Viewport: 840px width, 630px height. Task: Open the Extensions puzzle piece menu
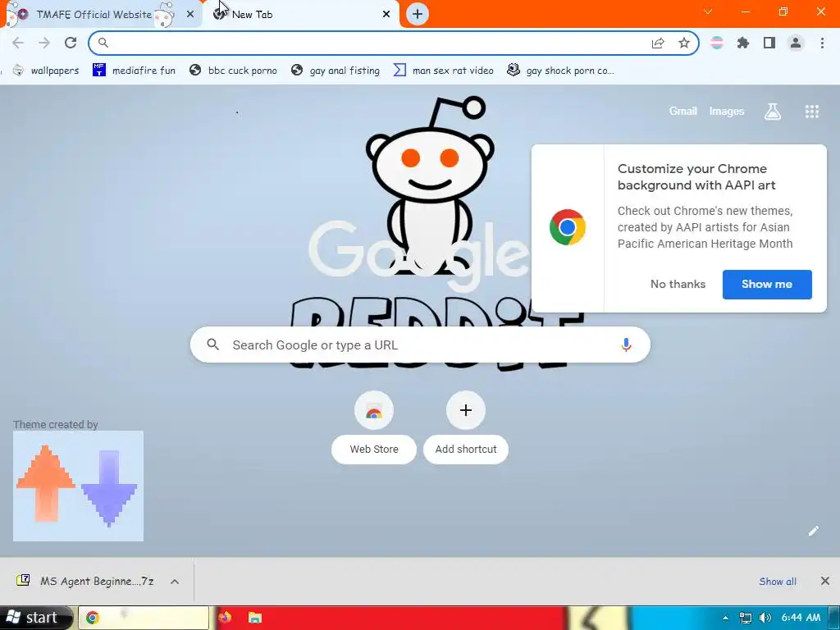point(743,43)
